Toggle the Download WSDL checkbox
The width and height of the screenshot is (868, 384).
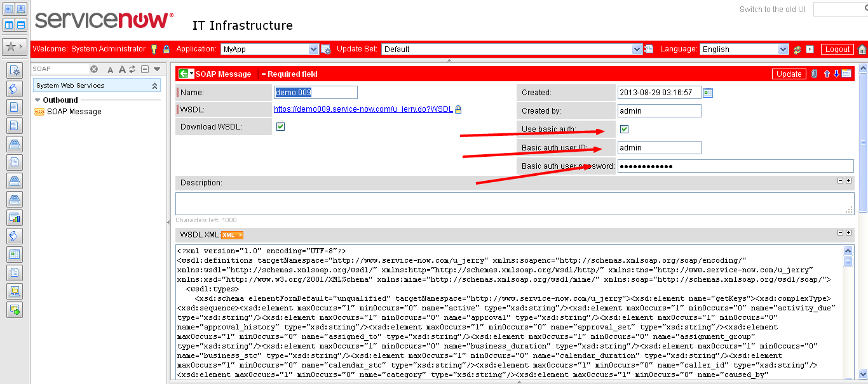(280, 127)
